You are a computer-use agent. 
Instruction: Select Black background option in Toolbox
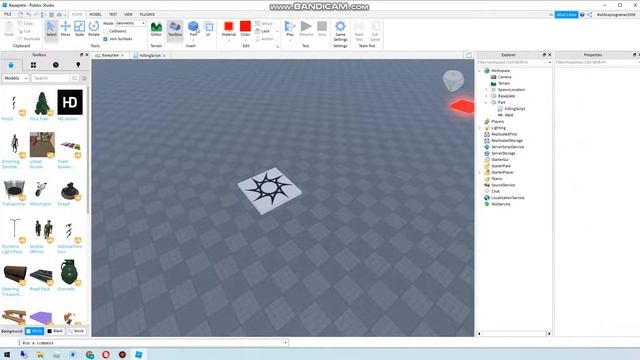(x=55, y=331)
